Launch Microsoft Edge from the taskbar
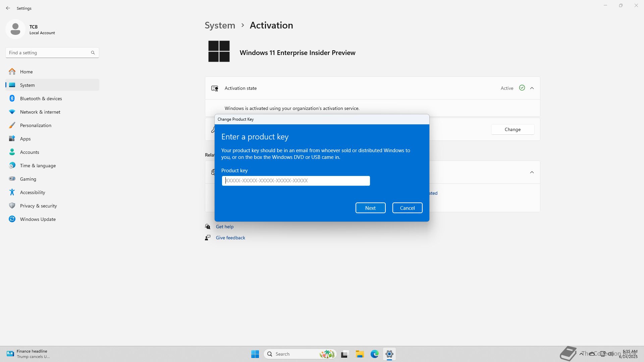The image size is (644, 362). (x=374, y=354)
